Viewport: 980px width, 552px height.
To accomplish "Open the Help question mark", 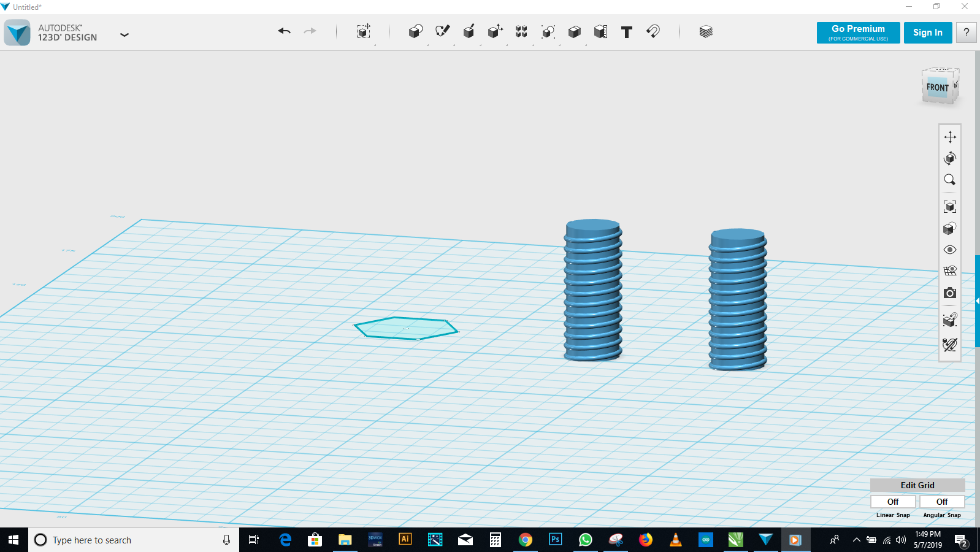I will tap(967, 33).
